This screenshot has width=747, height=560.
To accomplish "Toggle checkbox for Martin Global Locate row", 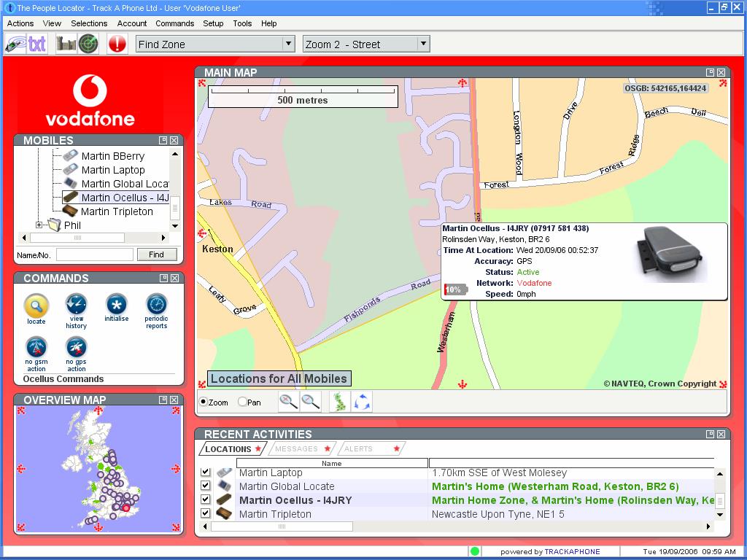I will click(x=205, y=486).
